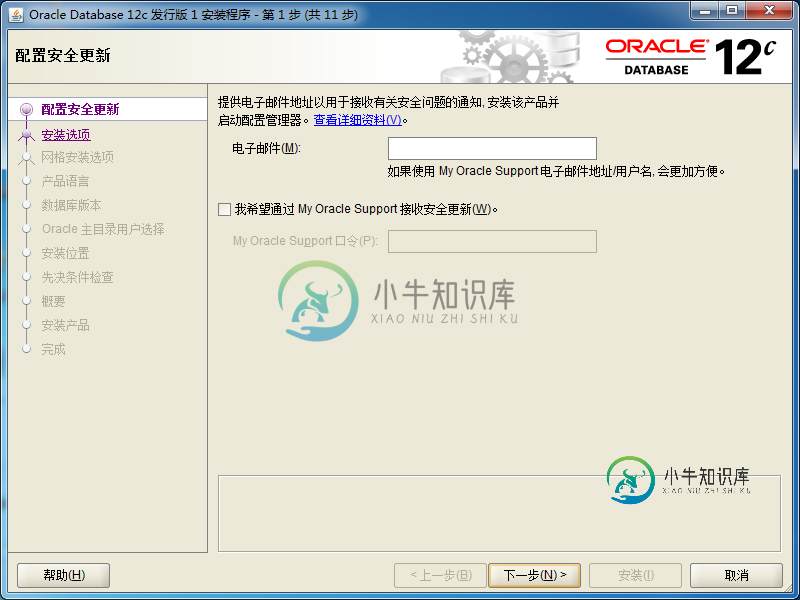This screenshot has width=800, height=600.
Task: Click the step bullet icon beside 配置安全更新
Action: [26, 109]
